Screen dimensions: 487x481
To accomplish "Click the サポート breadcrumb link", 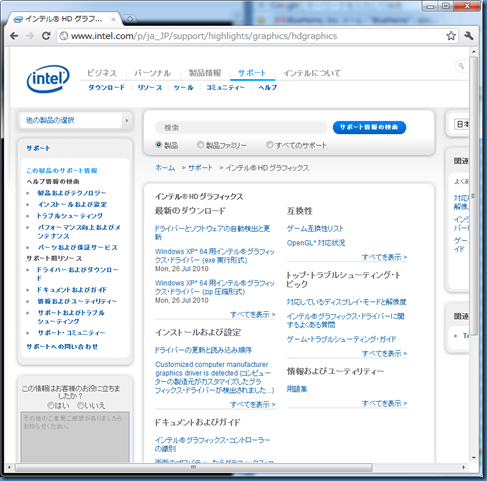I will pyautogui.click(x=200, y=168).
